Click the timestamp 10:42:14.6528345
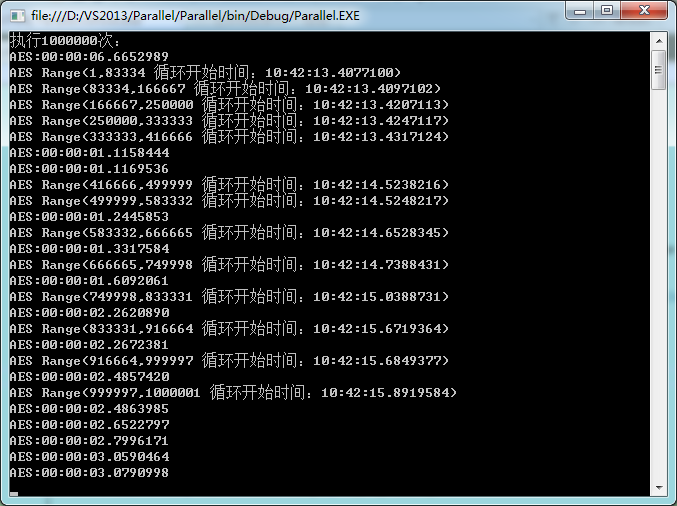The height and width of the screenshot is (506, 677). coord(377,232)
